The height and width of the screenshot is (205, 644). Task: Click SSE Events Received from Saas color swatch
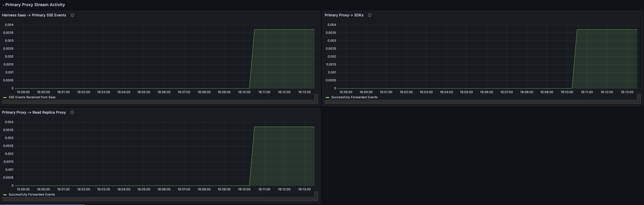(x=5, y=98)
